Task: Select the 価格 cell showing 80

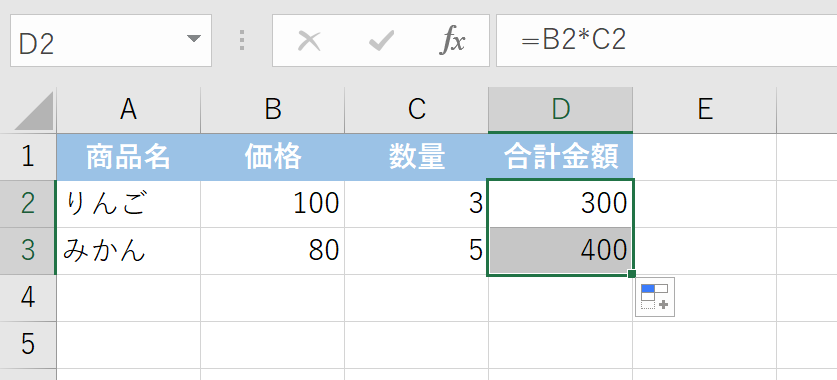Action: coord(273,251)
